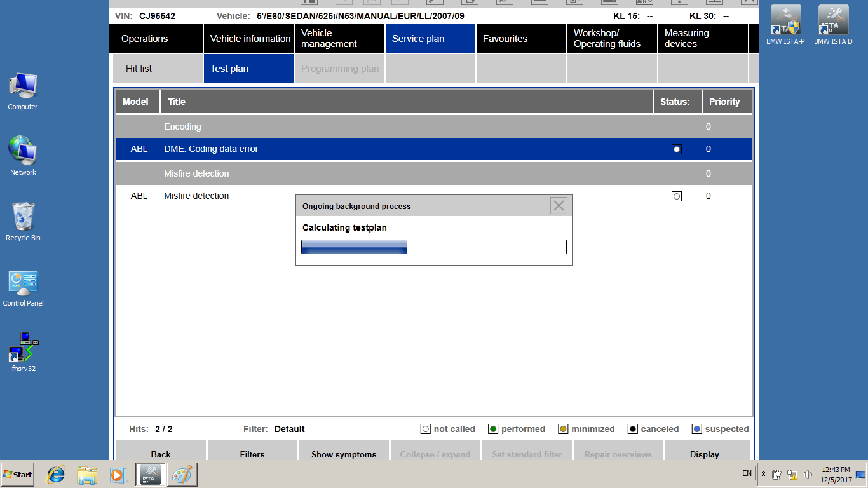Click the ISTA application taskbar icon
The image size is (868, 488).
[x=151, y=474]
